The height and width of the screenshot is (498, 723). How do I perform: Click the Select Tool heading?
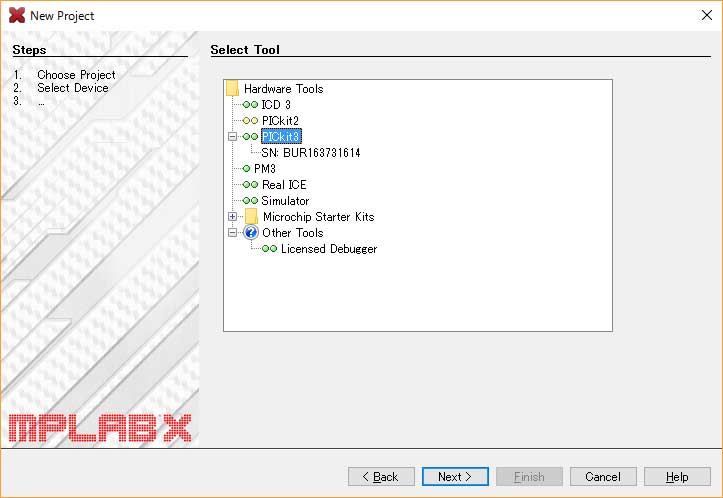coord(245,49)
